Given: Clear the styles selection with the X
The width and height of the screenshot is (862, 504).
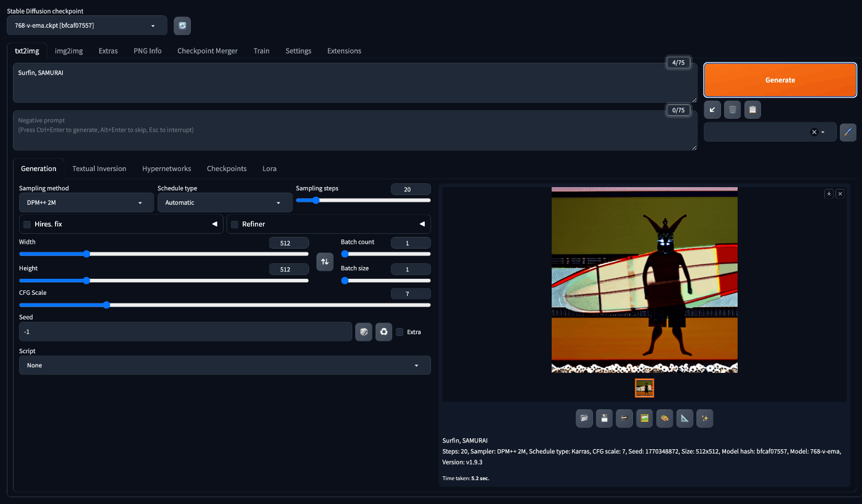Looking at the screenshot, I should tap(813, 132).
